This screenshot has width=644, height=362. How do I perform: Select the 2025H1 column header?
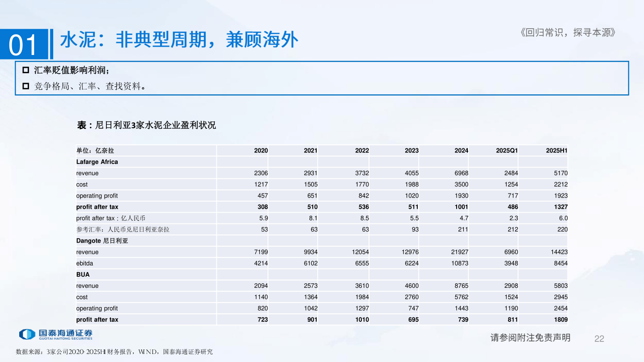coord(556,151)
